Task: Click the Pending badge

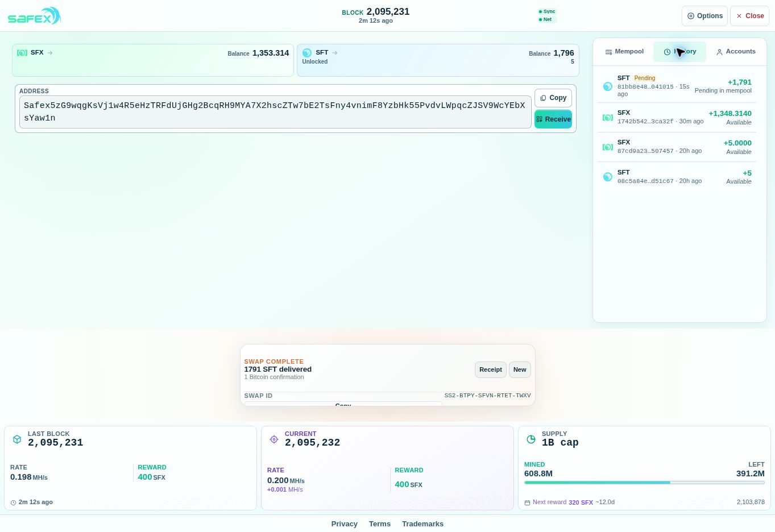Action: click(645, 78)
